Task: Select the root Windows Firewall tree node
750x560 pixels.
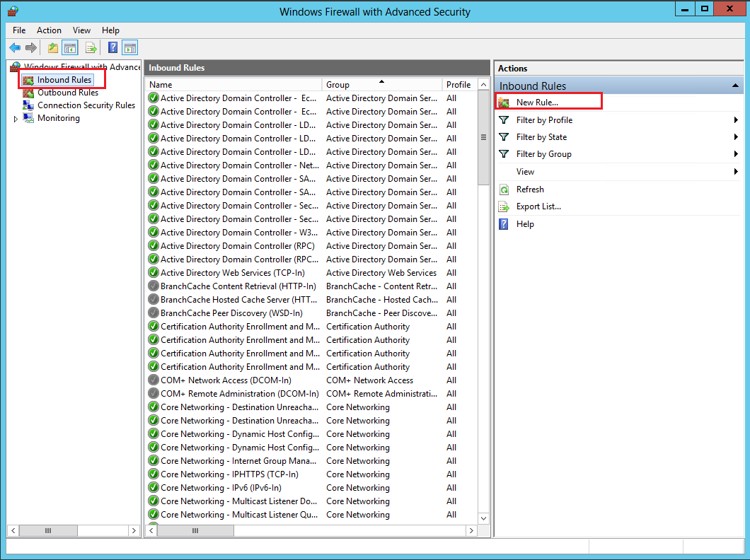Action: tap(82, 67)
